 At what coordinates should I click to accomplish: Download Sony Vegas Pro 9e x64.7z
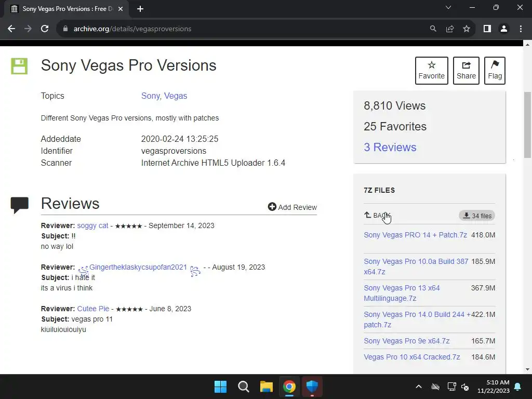pos(406,341)
